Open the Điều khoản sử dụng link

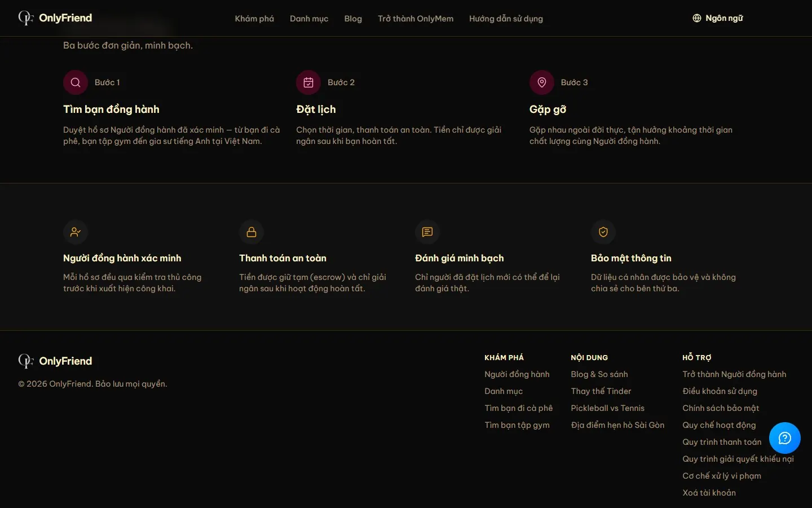720,391
